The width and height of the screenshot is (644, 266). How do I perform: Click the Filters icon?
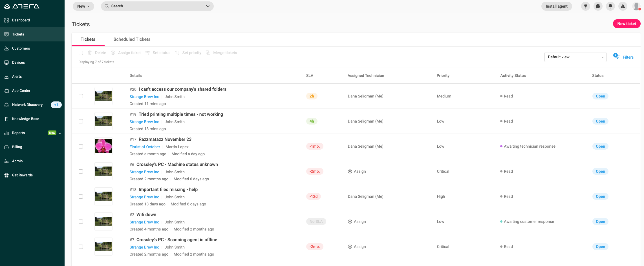[616, 56]
